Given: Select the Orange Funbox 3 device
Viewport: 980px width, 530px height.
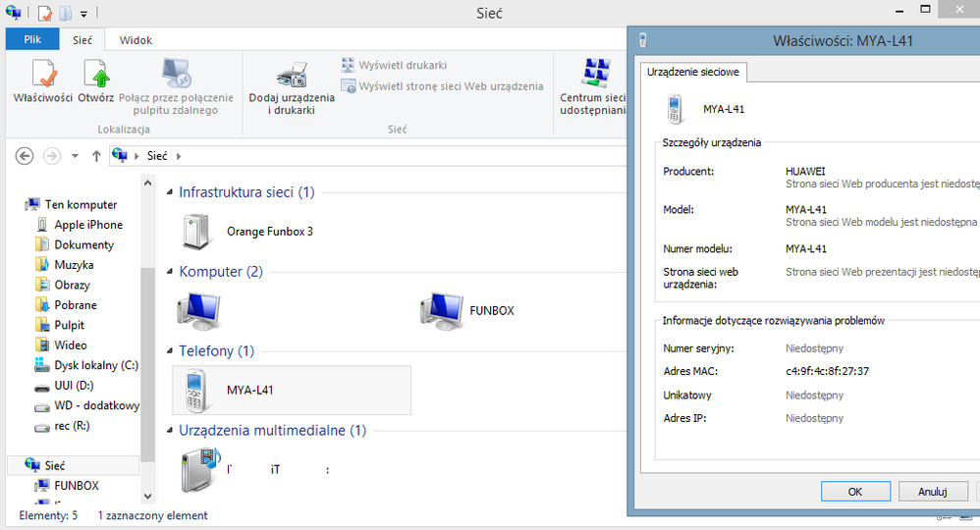Looking at the screenshot, I should [x=248, y=232].
